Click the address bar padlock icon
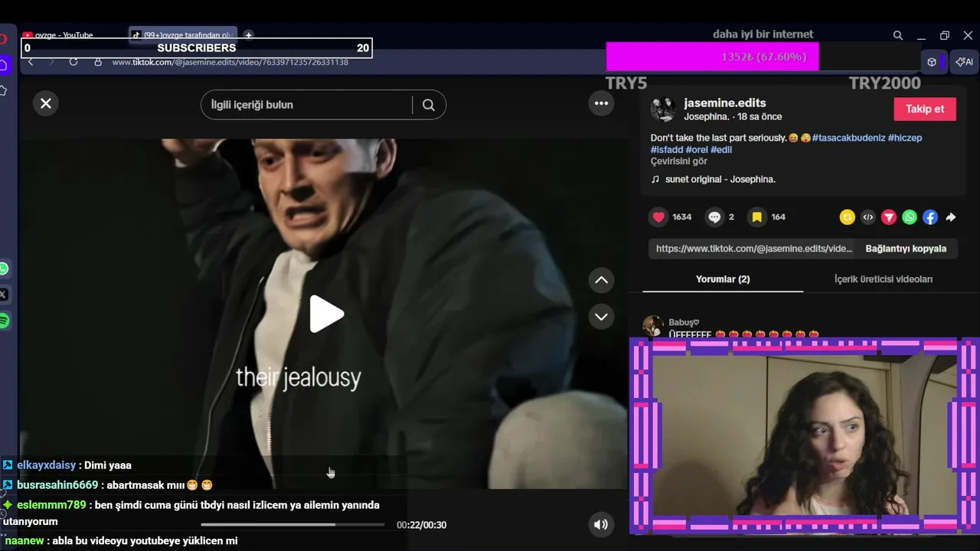This screenshot has height=551, width=980. point(98,62)
